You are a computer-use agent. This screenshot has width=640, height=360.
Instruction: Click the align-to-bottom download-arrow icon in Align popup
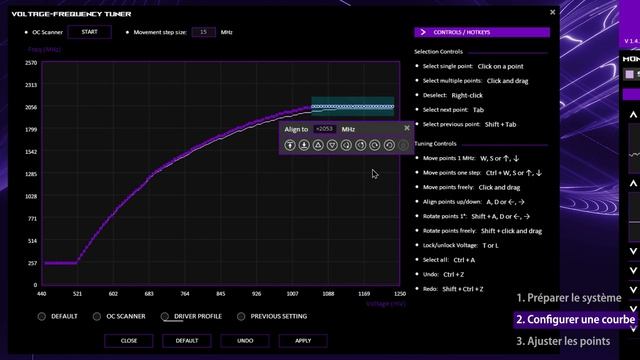304,145
